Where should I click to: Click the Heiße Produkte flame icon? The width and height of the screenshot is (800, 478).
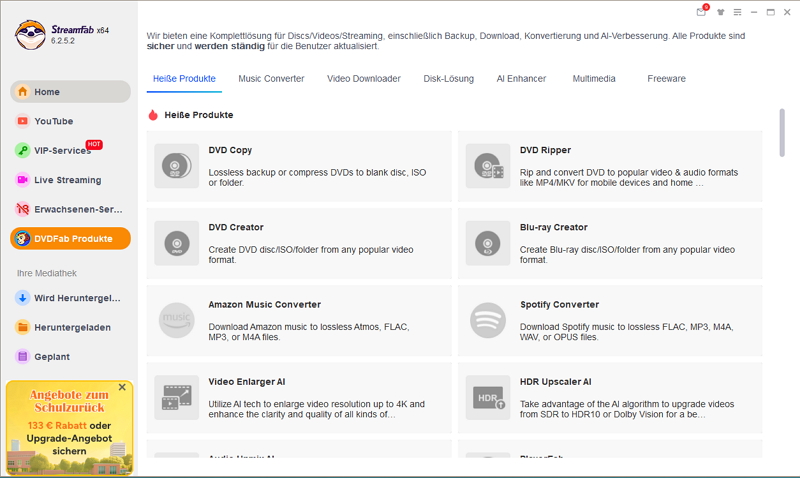point(153,115)
